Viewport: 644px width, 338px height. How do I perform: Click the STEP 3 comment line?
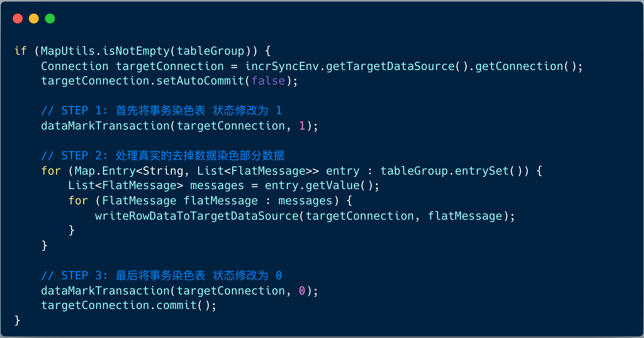161,276
